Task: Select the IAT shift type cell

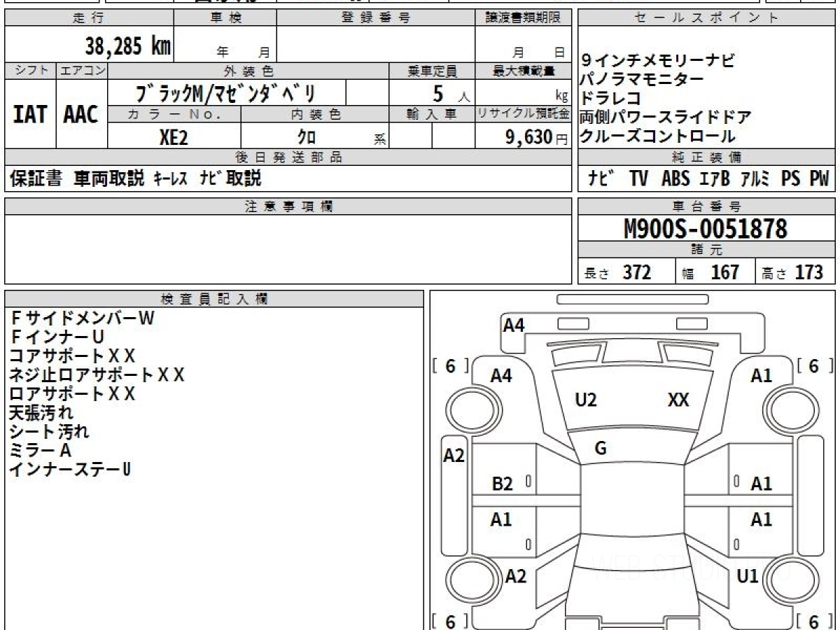Action: (30, 115)
